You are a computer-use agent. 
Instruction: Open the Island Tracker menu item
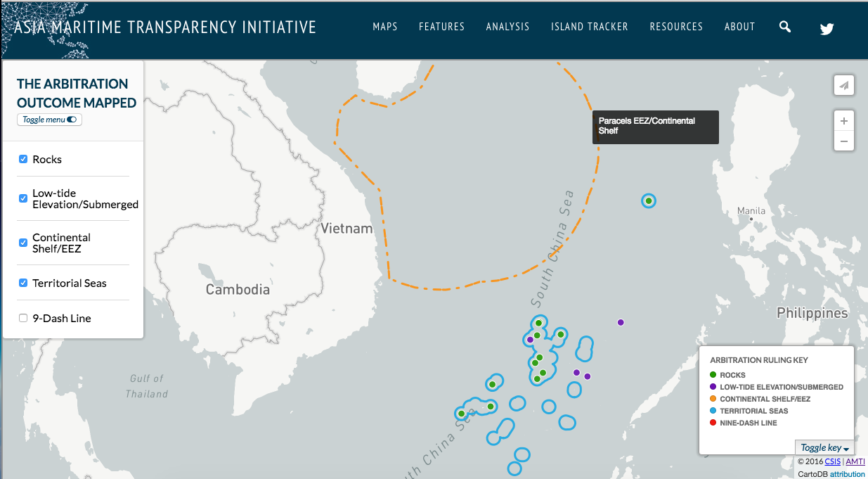click(589, 27)
